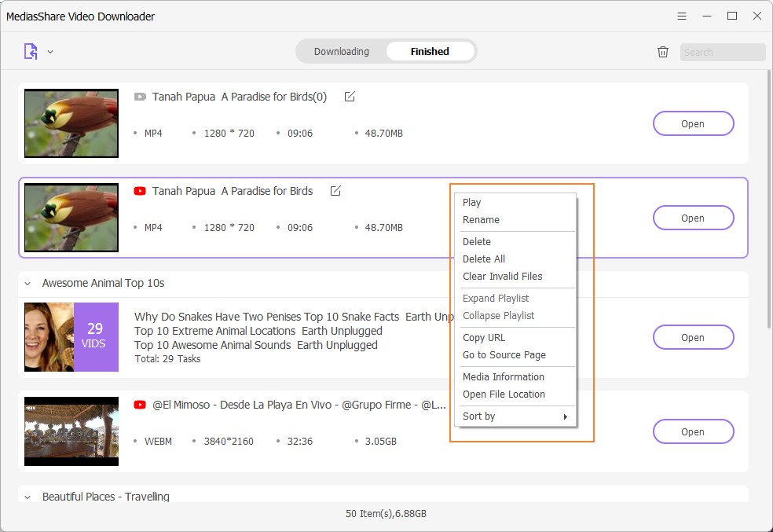This screenshot has width=773, height=532.
Task: Click the add download file icon
Action: click(x=31, y=52)
